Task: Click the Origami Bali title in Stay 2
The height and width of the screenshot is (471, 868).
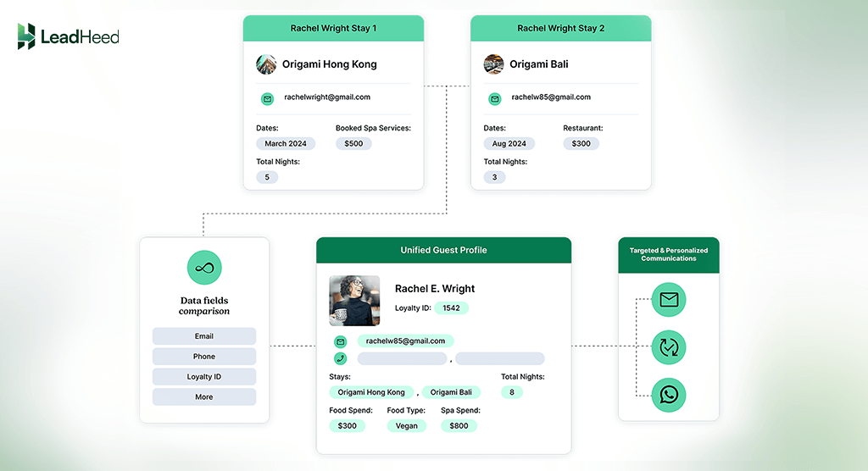Action: pyautogui.click(x=538, y=64)
